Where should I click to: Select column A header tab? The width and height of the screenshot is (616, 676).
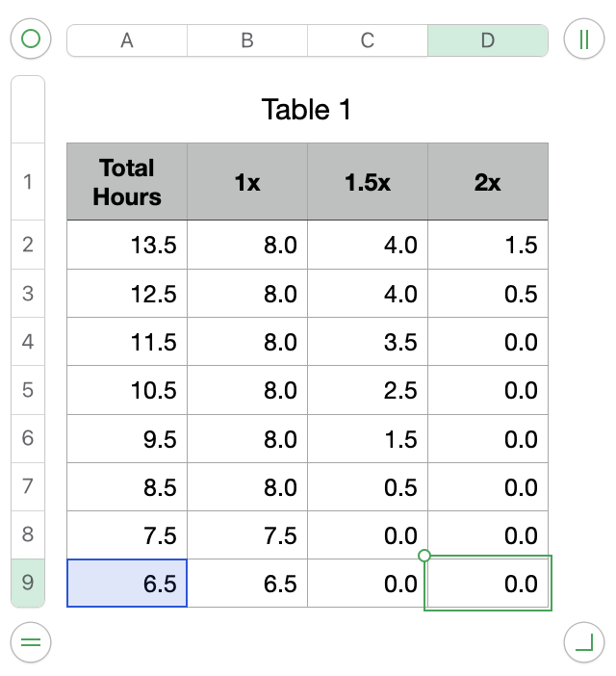tap(127, 40)
